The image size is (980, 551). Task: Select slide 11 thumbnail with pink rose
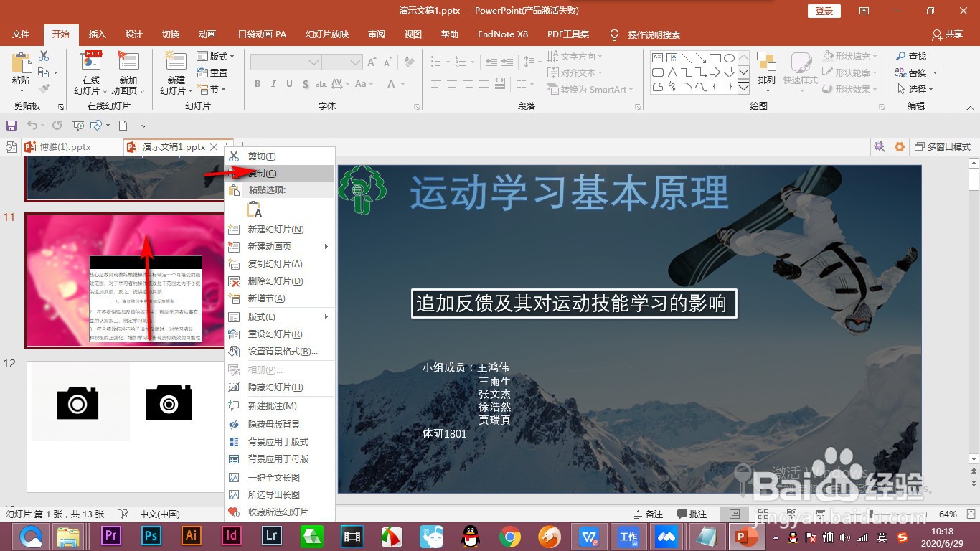(x=126, y=280)
